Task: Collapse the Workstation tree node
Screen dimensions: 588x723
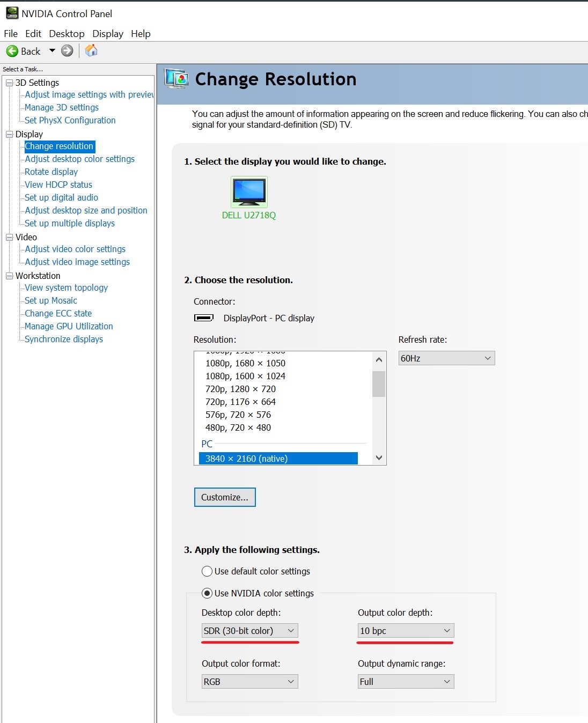Action: pyautogui.click(x=9, y=276)
